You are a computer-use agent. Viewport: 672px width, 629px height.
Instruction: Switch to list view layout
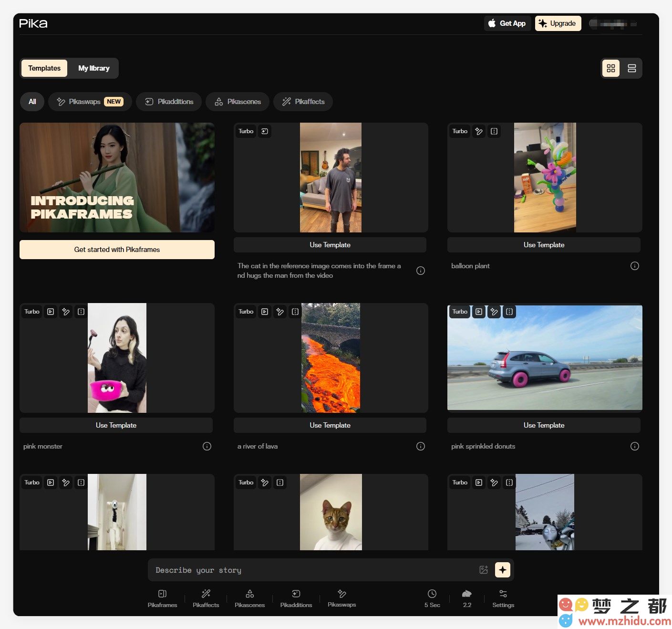632,68
